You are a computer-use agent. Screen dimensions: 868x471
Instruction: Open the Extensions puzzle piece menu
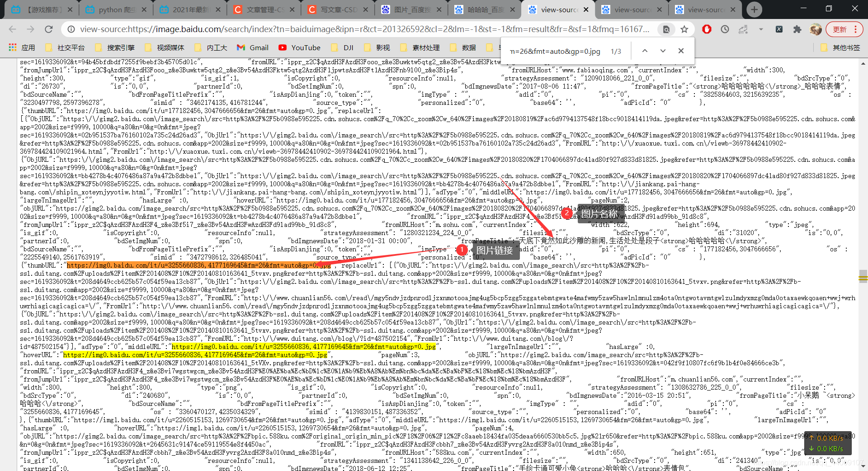(797, 29)
